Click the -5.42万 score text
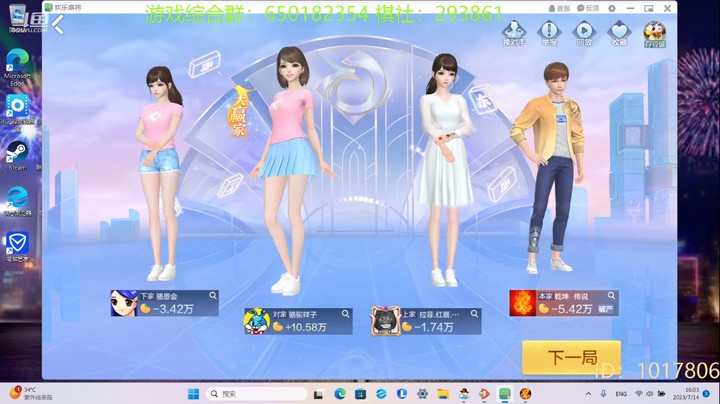Screen dimensions: 720x404 (x=571, y=309)
